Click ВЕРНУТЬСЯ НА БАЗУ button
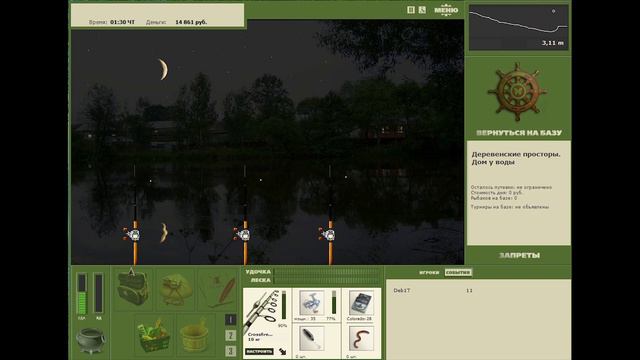Image resolution: width=640 pixels, height=360 pixels. coord(519,133)
